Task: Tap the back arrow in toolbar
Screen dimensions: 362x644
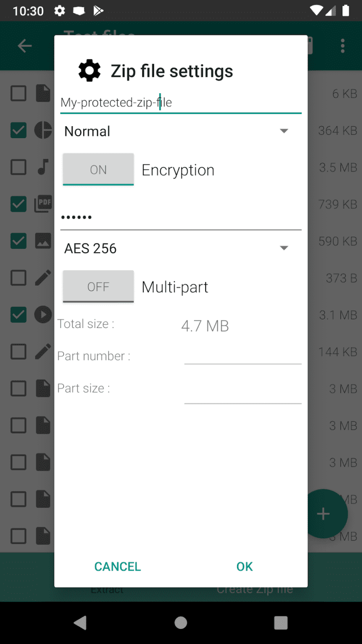Action: coord(24,46)
